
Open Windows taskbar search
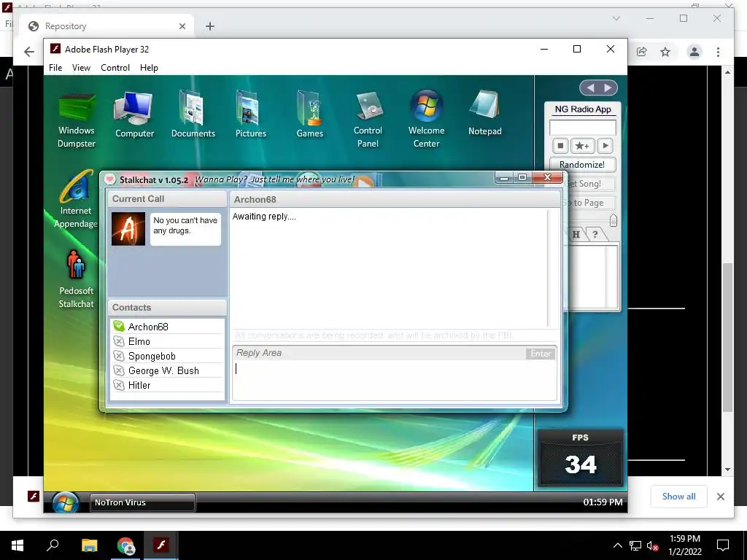pos(53,545)
